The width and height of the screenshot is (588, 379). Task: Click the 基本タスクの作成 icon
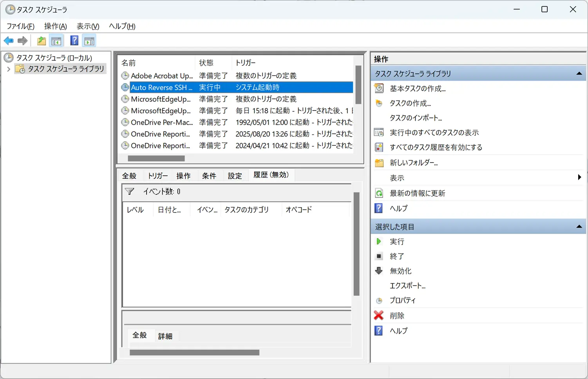[379, 88]
